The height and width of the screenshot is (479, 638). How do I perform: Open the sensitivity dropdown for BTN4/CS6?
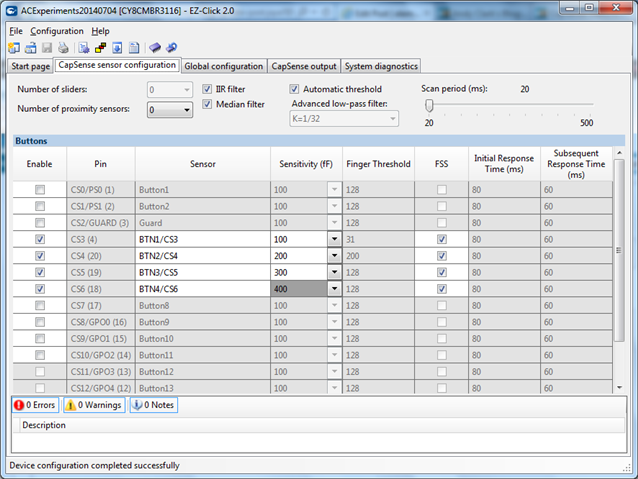pos(333,288)
